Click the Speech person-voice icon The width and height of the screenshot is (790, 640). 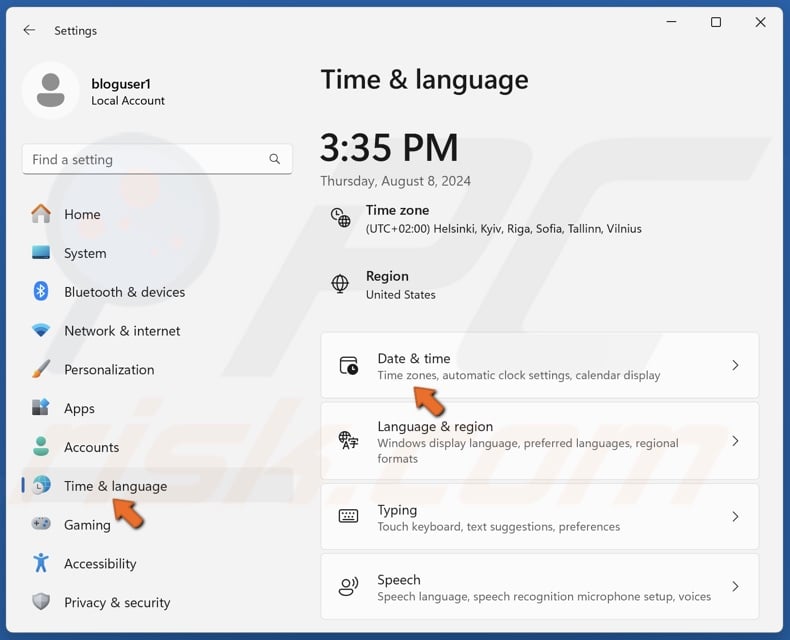coord(348,586)
